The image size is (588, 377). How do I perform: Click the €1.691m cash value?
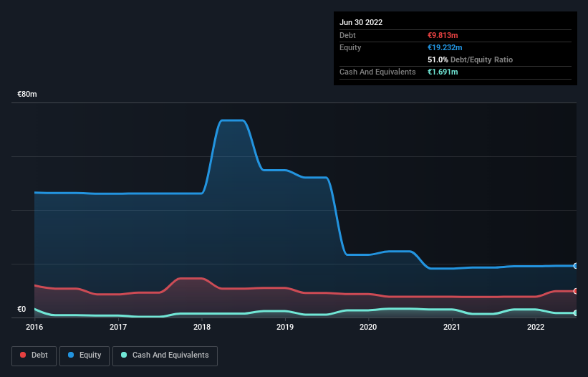click(443, 72)
